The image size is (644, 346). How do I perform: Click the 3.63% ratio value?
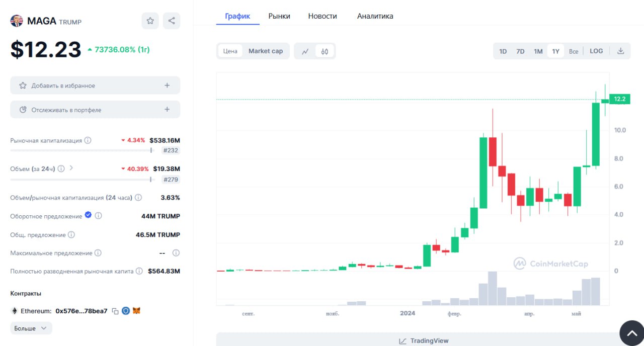(x=170, y=198)
